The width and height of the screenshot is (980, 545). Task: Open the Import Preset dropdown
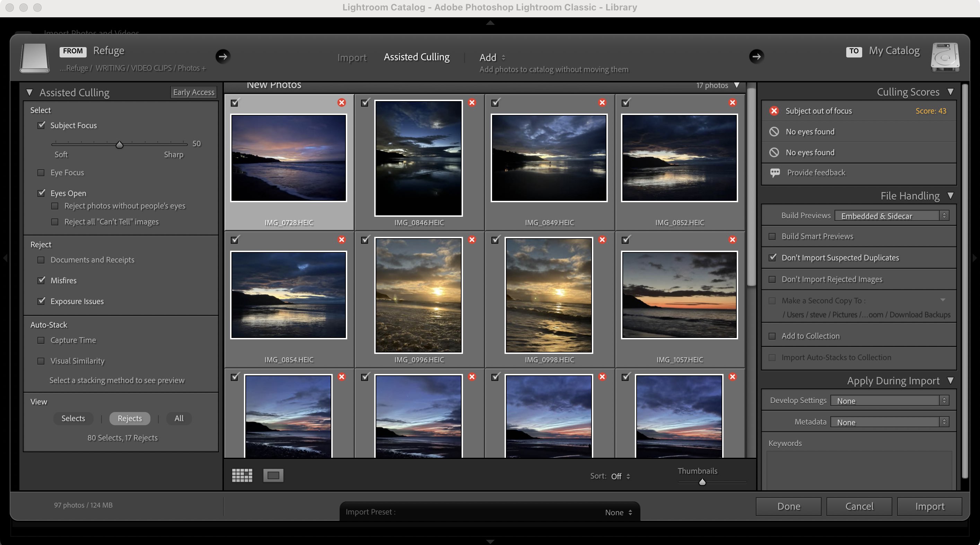click(x=619, y=512)
